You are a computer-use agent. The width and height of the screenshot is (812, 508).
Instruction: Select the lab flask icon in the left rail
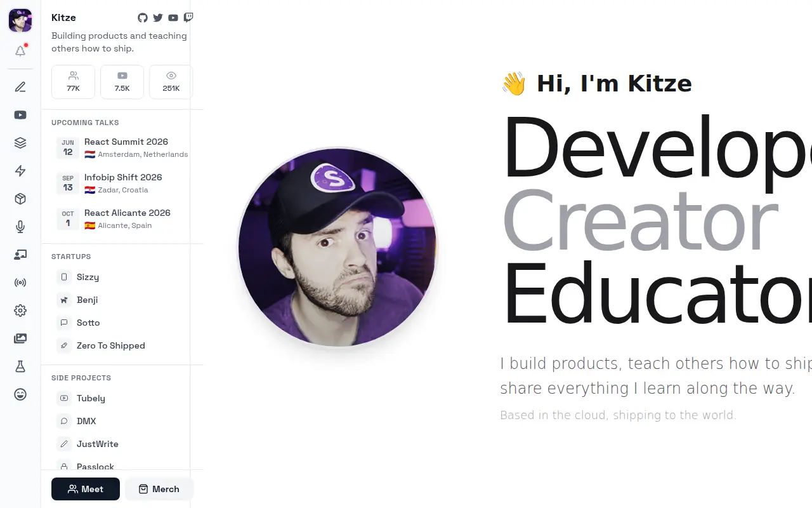point(20,366)
